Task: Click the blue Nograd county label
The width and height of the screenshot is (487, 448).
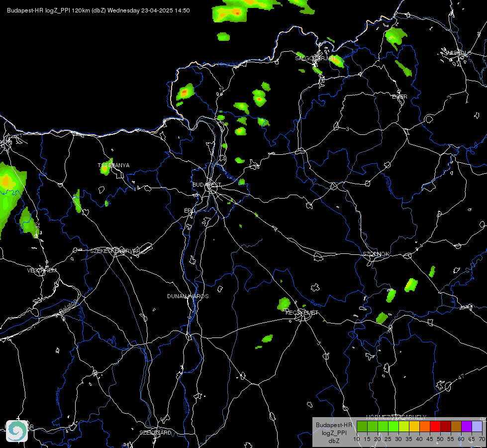Action: coord(227,64)
